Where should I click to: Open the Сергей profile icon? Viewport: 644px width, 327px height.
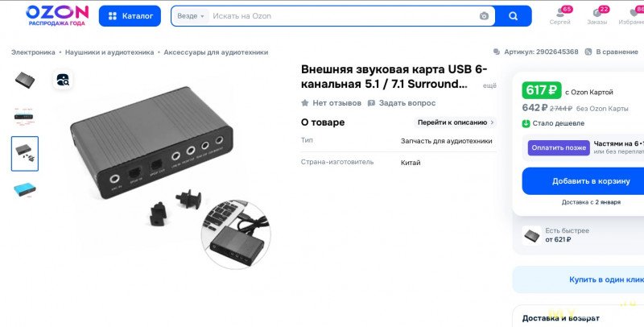pos(560,13)
